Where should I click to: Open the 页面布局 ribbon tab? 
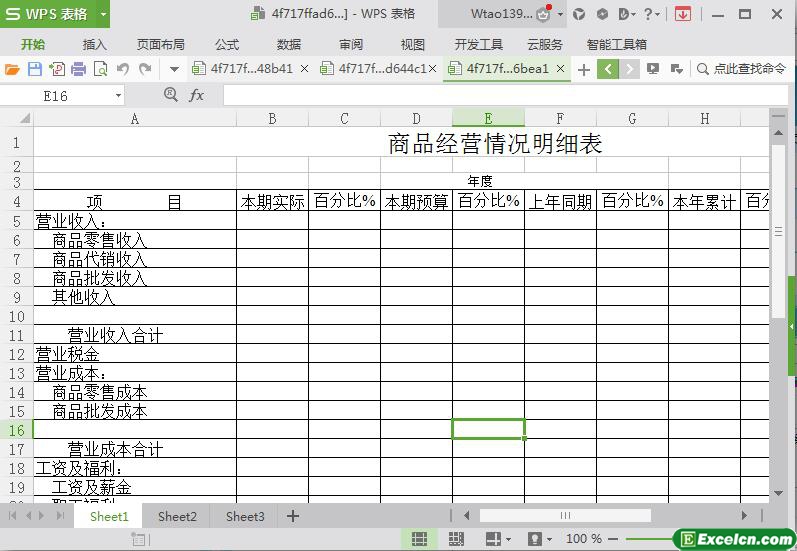pyautogui.click(x=161, y=45)
